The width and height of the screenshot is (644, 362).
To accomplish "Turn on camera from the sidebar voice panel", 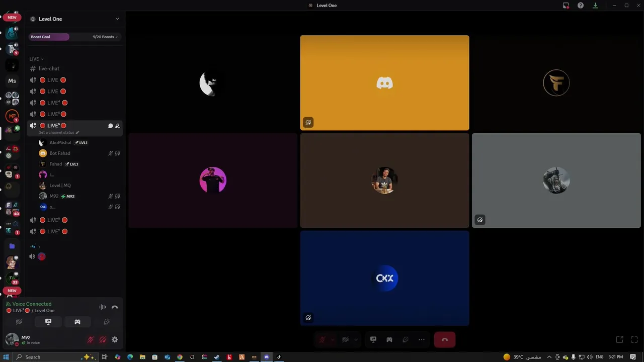I will [19, 322].
